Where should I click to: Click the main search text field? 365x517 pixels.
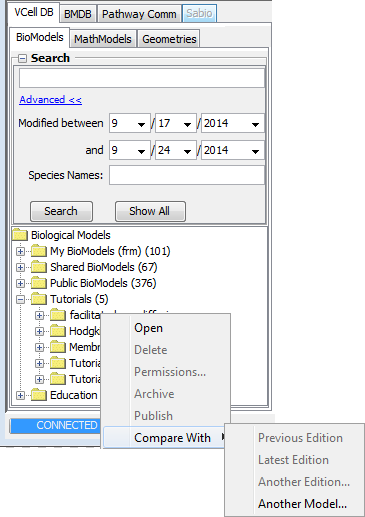pyautogui.click(x=142, y=78)
